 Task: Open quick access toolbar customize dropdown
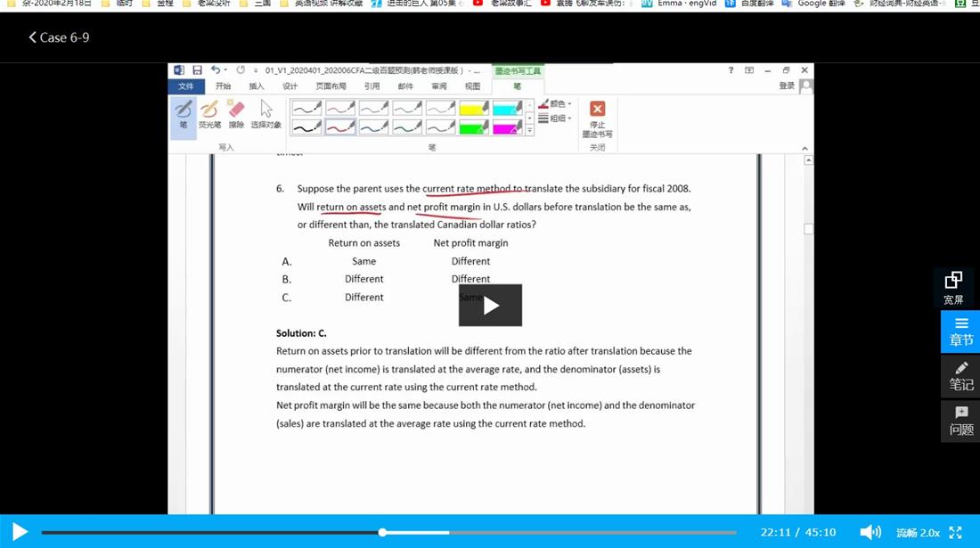(255, 70)
